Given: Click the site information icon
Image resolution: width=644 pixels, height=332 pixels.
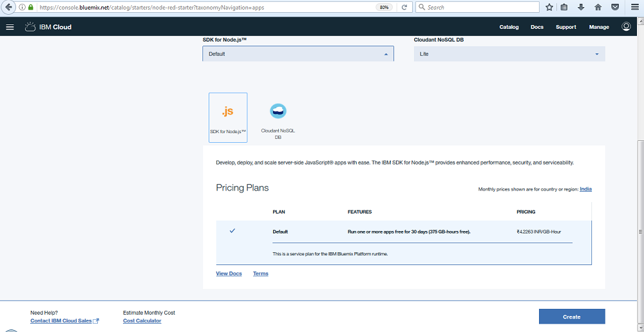Looking at the screenshot, I should point(22,7).
